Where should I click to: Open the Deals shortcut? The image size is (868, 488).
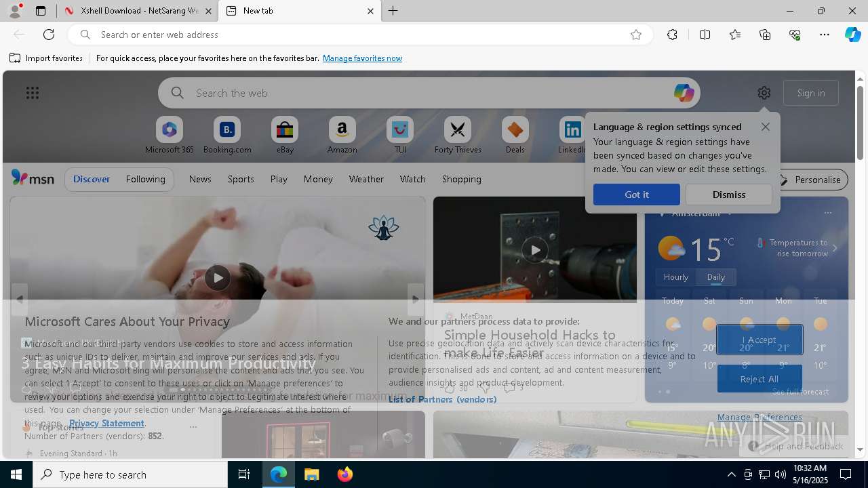515,136
